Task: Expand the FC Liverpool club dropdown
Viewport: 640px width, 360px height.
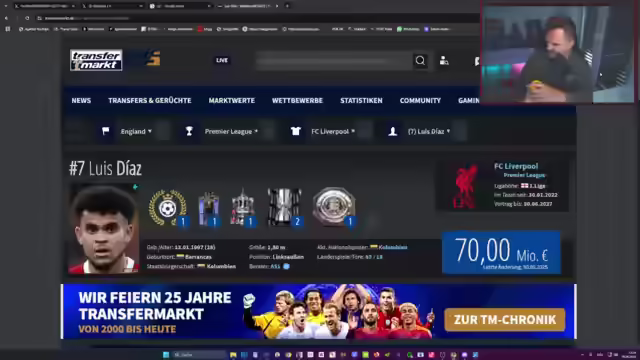Action: coord(333,131)
